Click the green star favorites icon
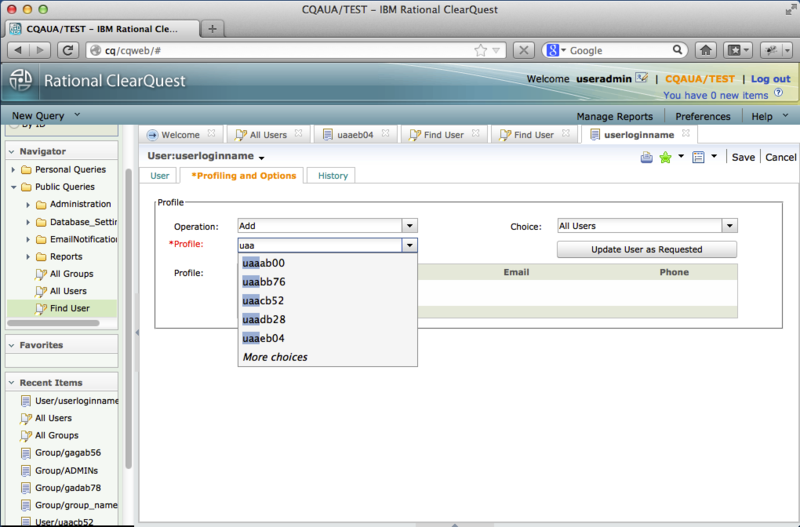 point(665,157)
